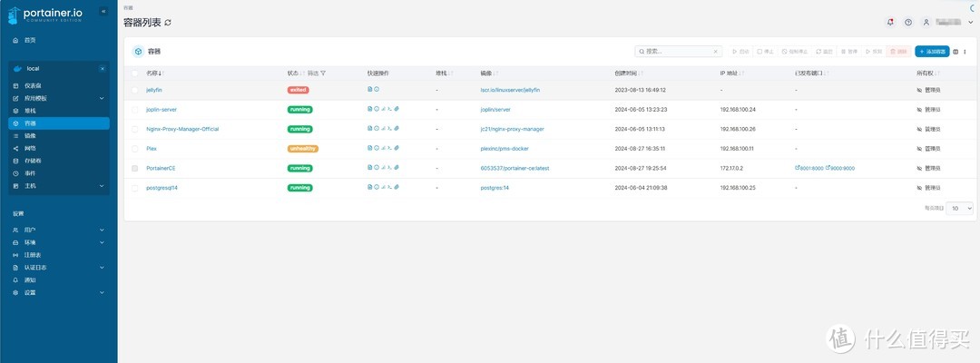Click attach icon for Nginx-Proxy-Manager-Official

[397, 128]
